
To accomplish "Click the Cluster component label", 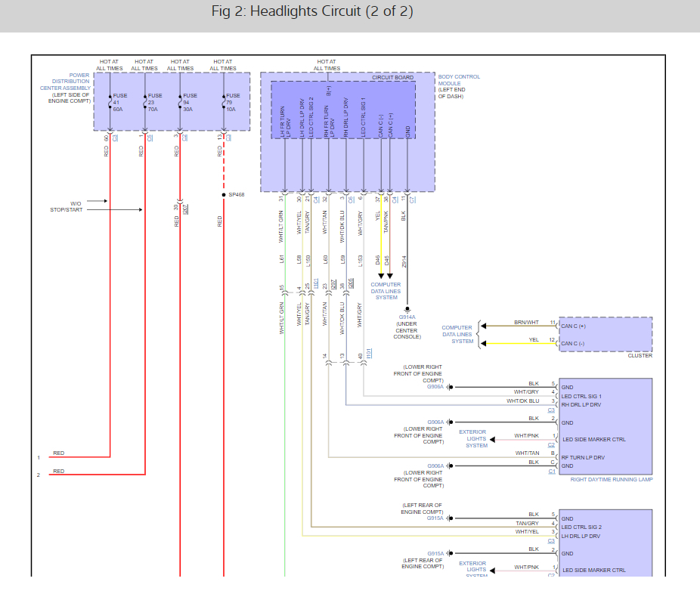I will (x=640, y=356).
